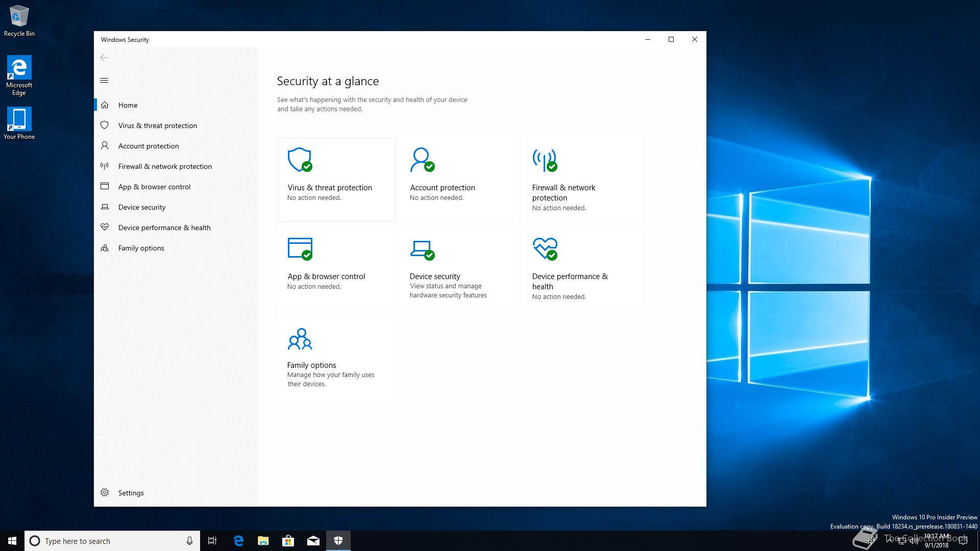
Task: Select Home in the sidebar
Action: (x=128, y=105)
